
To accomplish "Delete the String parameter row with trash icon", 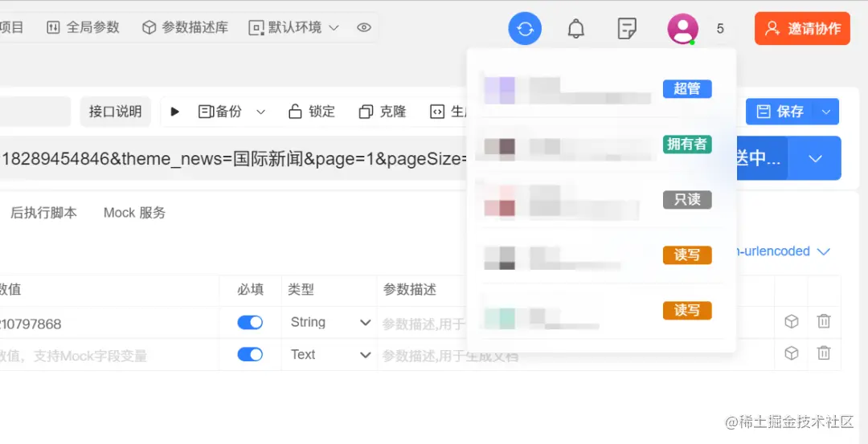I will click(824, 321).
